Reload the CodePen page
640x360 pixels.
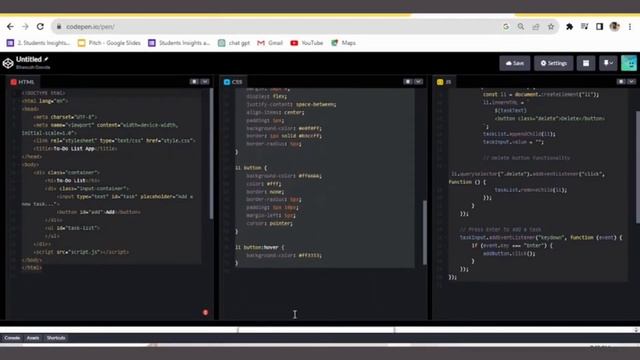[x=40, y=27]
